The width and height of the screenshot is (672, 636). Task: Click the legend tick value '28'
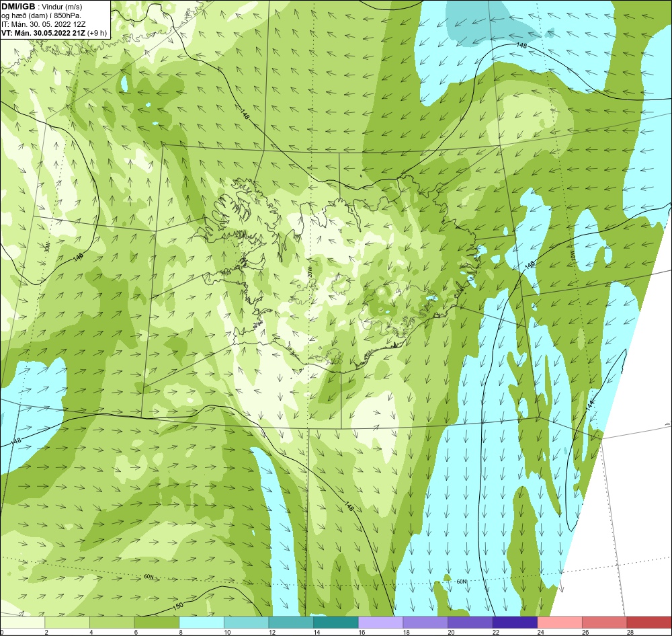pyautogui.click(x=630, y=632)
